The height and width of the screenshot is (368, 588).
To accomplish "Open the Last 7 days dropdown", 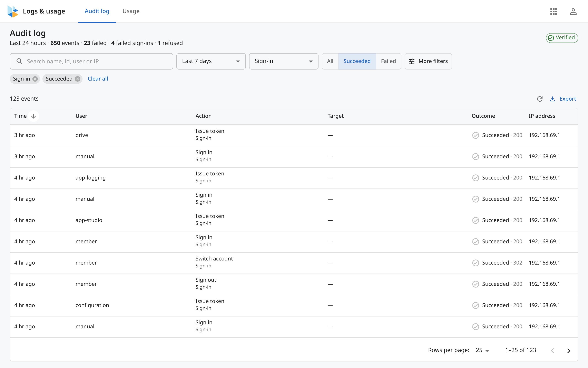I will [211, 61].
